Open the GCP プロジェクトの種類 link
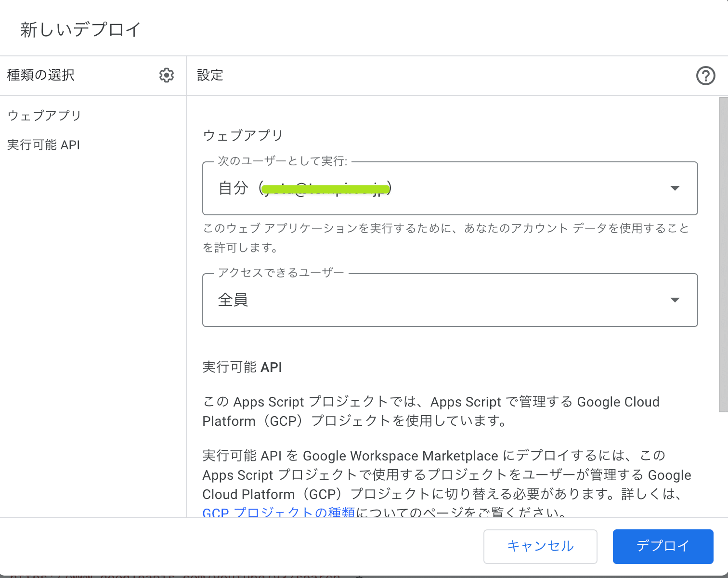728x578 pixels. pos(278,512)
